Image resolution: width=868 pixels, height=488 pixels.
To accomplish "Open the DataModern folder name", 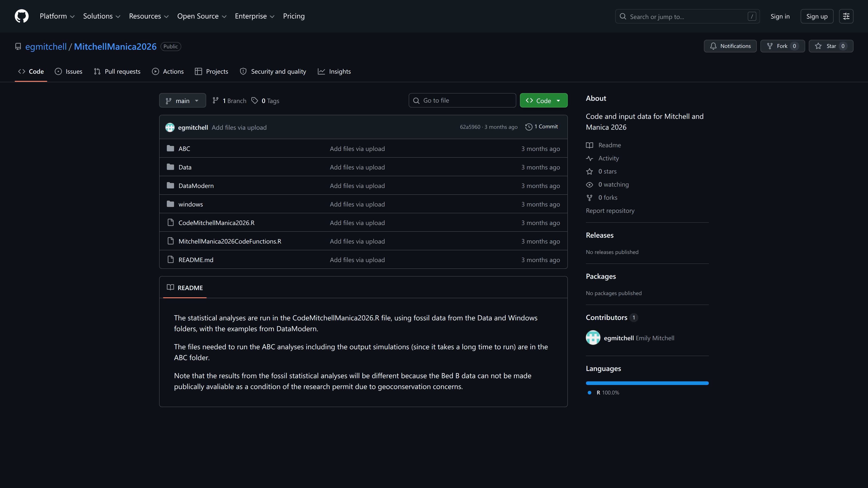I will [x=196, y=185].
